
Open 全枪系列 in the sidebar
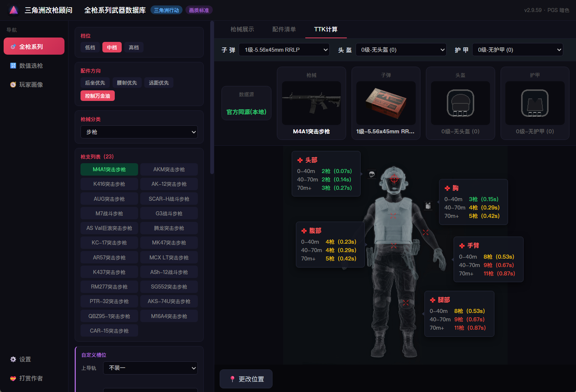34,46
